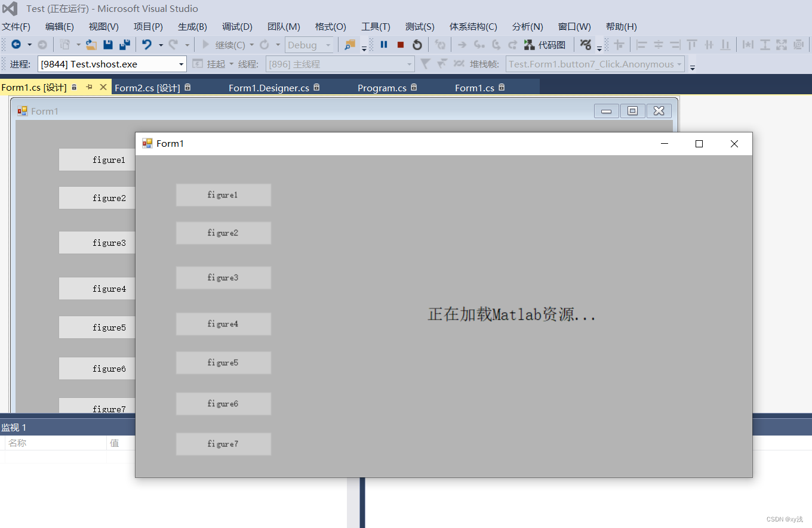The height and width of the screenshot is (528, 812).
Task: Pause debugging with Break All icon
Action: click(x=384, y=45)
